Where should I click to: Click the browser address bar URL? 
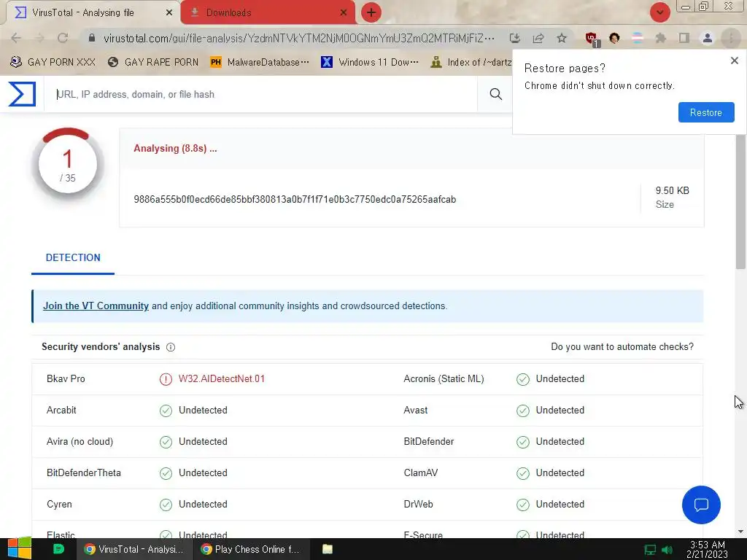pyautogui.click(x=298, y=38)
